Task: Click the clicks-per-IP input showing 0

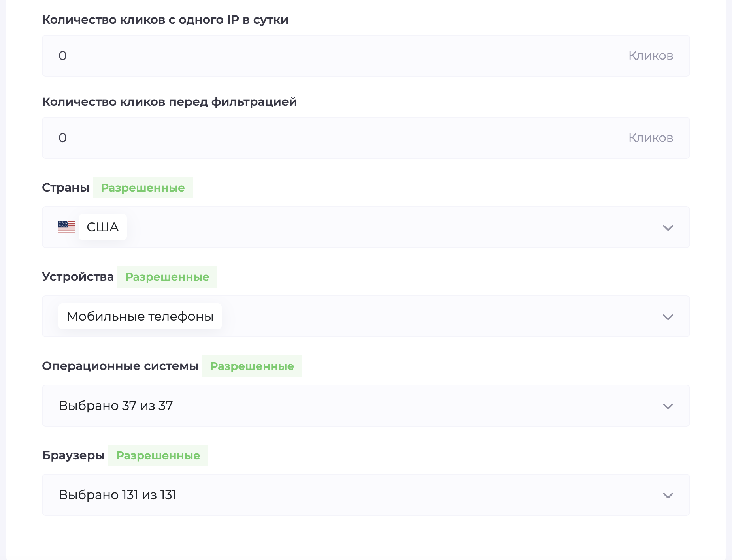Action: [277, 55]
